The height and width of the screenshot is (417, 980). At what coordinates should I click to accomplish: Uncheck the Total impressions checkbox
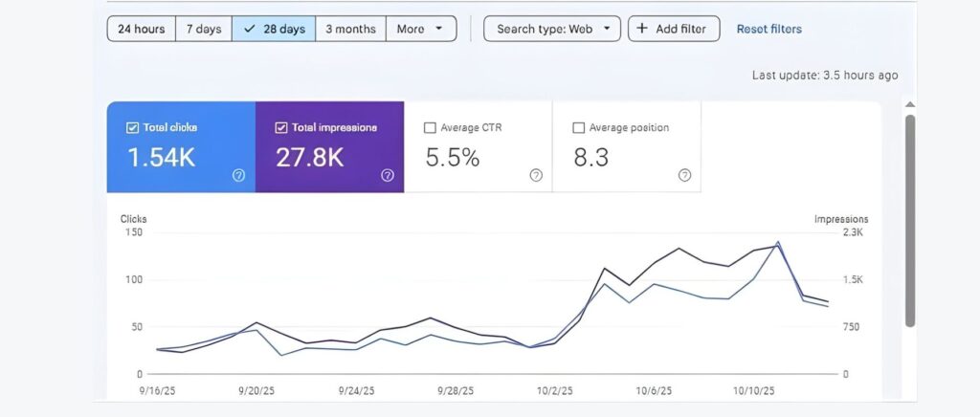click(280, 127)
